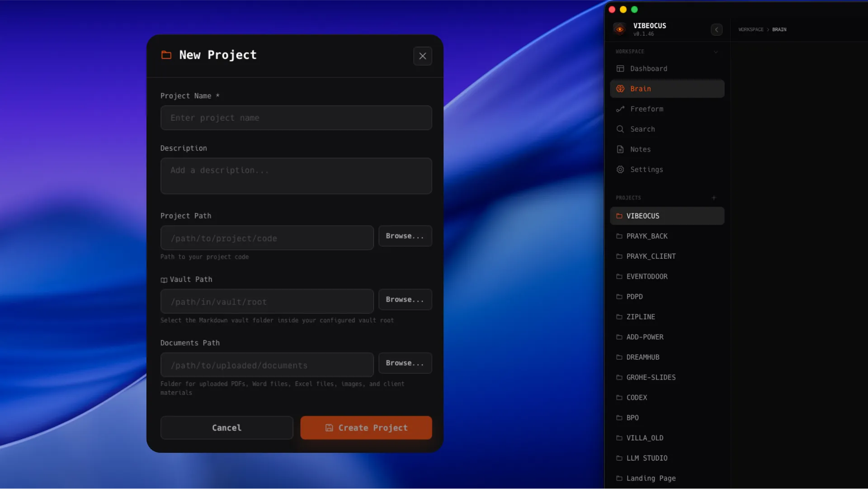This screenshot has height=489, width=868.
Task: Click the Vibeocus app logo icon
Action: [x=620, y=29]
